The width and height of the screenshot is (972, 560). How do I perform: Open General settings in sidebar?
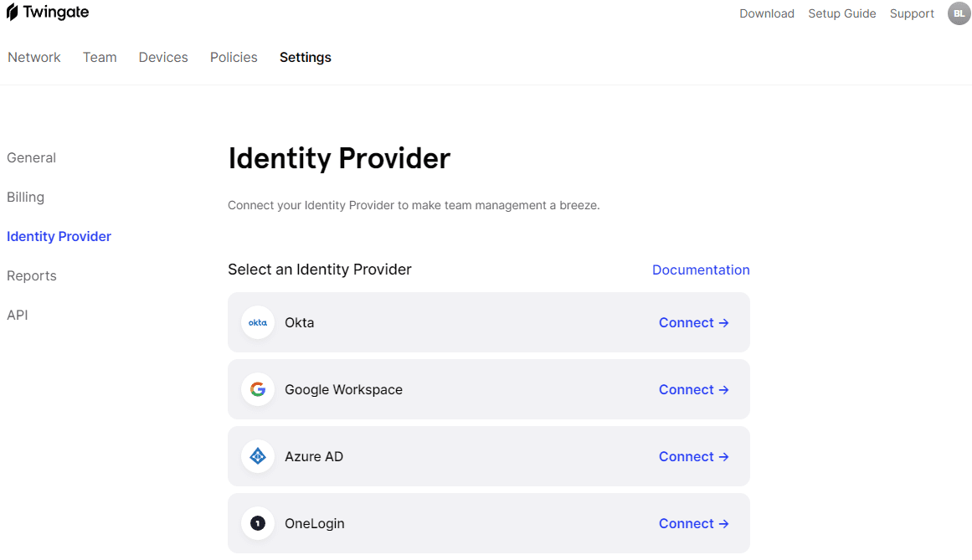31,157
